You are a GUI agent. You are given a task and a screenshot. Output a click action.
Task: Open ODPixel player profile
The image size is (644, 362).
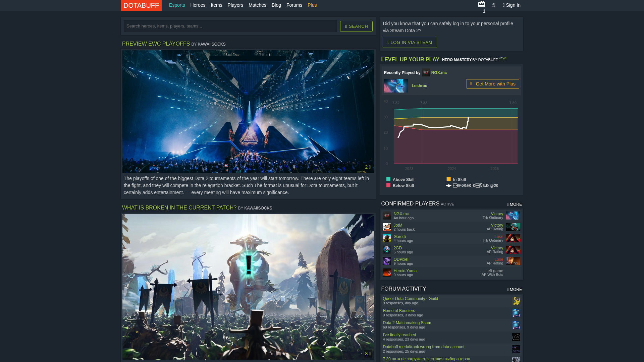(x=401, y=259)
